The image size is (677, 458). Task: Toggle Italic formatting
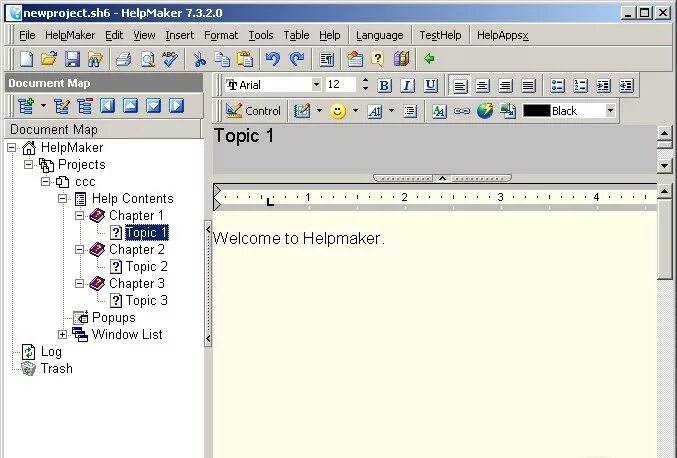[x=407, y=85]
